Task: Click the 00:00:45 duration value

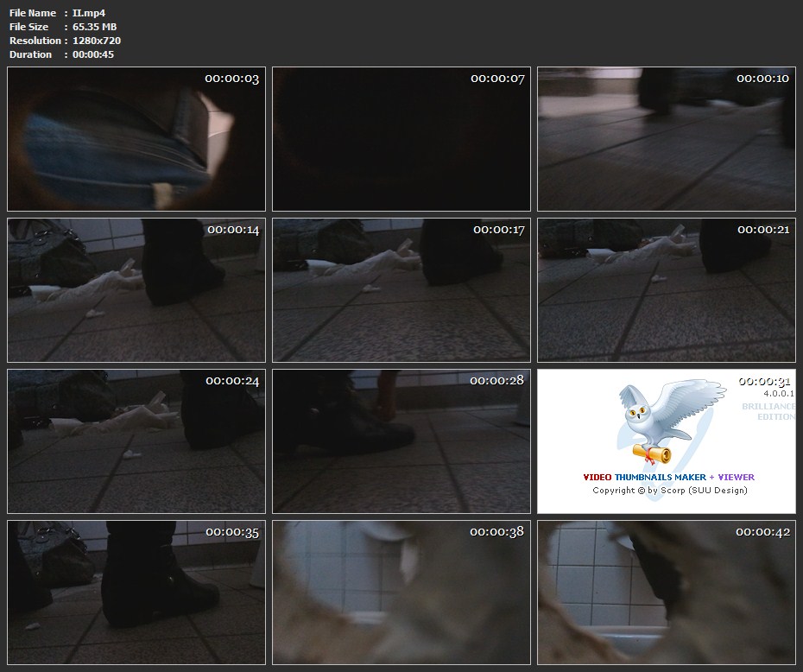Action: coord(93,54)
